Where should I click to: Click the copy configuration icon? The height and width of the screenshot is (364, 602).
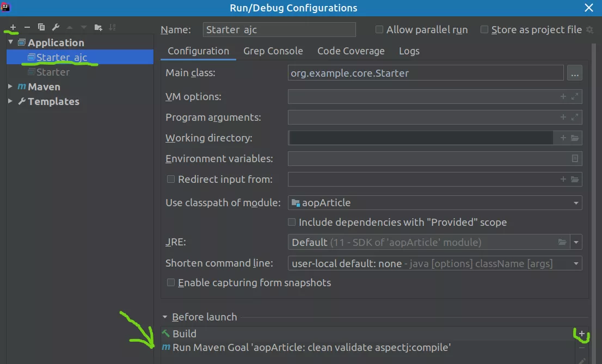pos(41,27)
